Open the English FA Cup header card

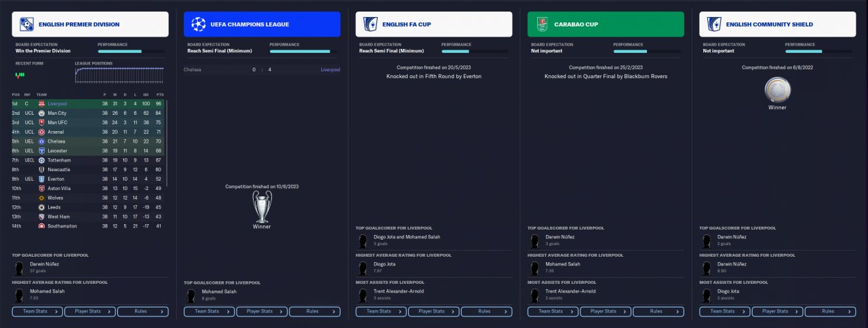tap(434, 24)
